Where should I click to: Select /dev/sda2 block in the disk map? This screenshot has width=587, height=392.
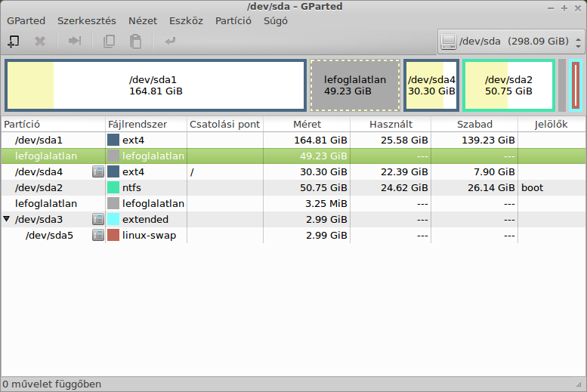coord(508,85)
